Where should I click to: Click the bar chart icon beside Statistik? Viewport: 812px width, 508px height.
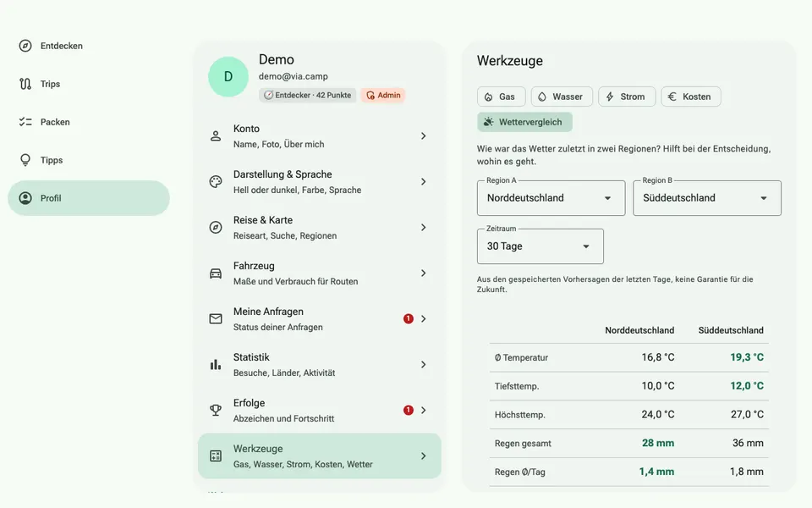point(216,364)
